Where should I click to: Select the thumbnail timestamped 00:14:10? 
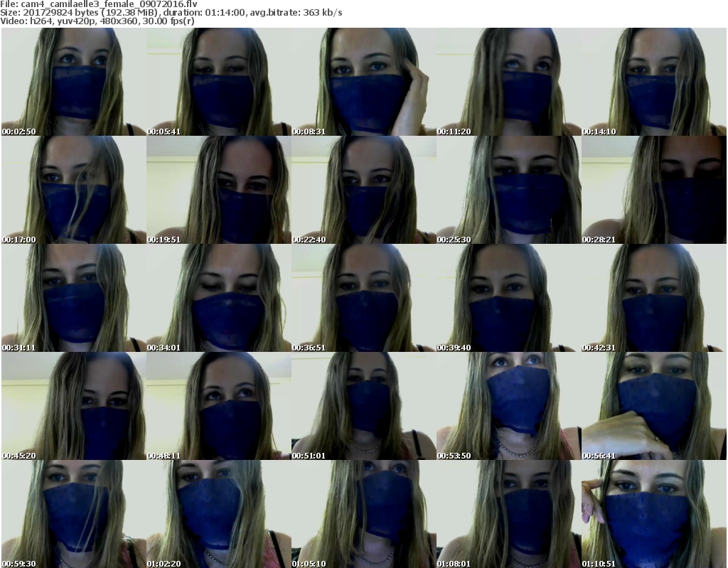click(654, 82)
